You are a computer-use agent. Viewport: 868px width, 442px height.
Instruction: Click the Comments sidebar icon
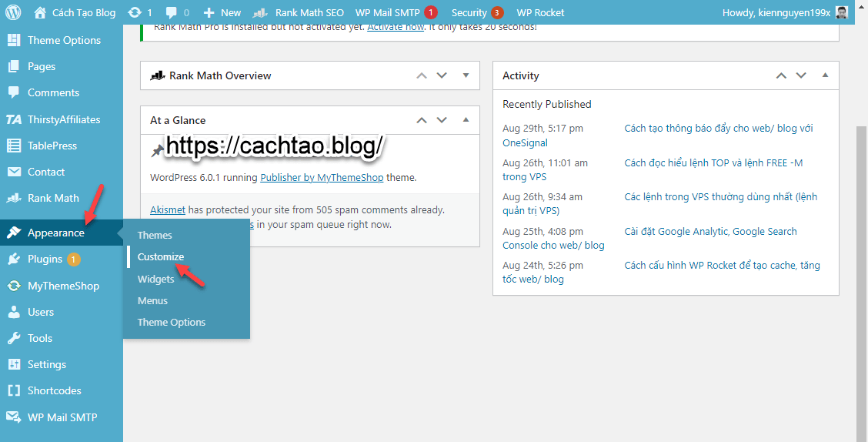[x=14, y=92]
